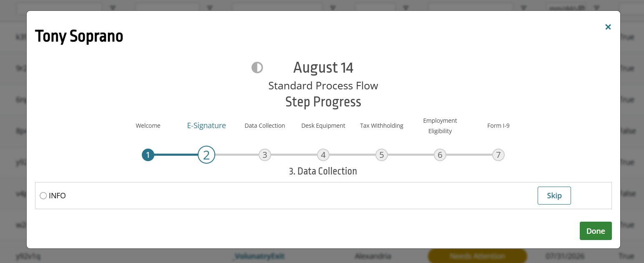Select the INFO radio button
The width and height of the screenshot is (644, 263).
(43, 196)
